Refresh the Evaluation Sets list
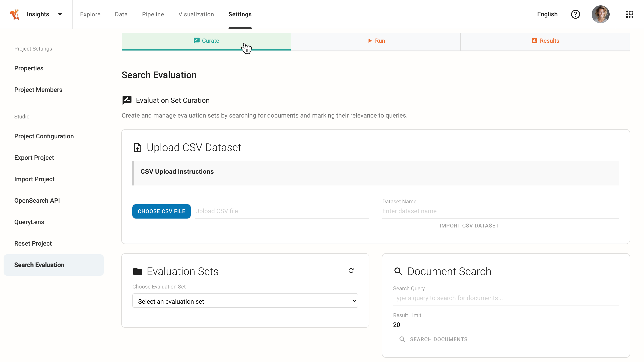 (x=351, y=271)
